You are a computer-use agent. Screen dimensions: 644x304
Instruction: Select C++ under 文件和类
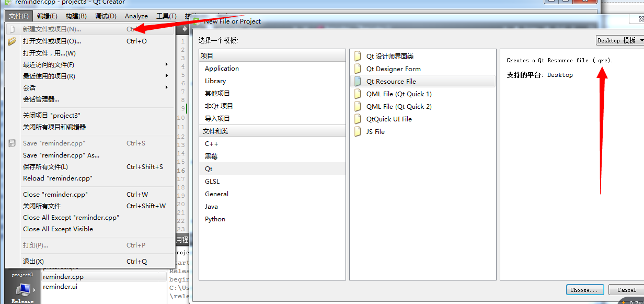click(x=272, y=144)
